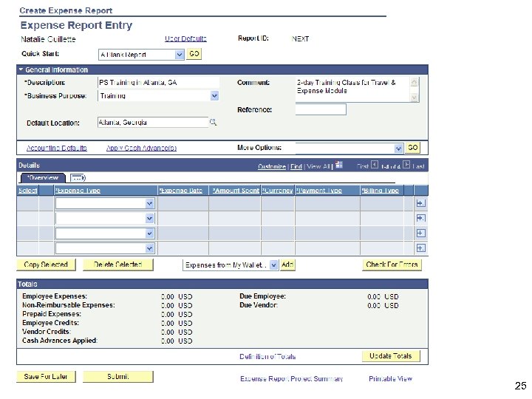Download the Details grid to spreadsheet icon

[339, 165]
